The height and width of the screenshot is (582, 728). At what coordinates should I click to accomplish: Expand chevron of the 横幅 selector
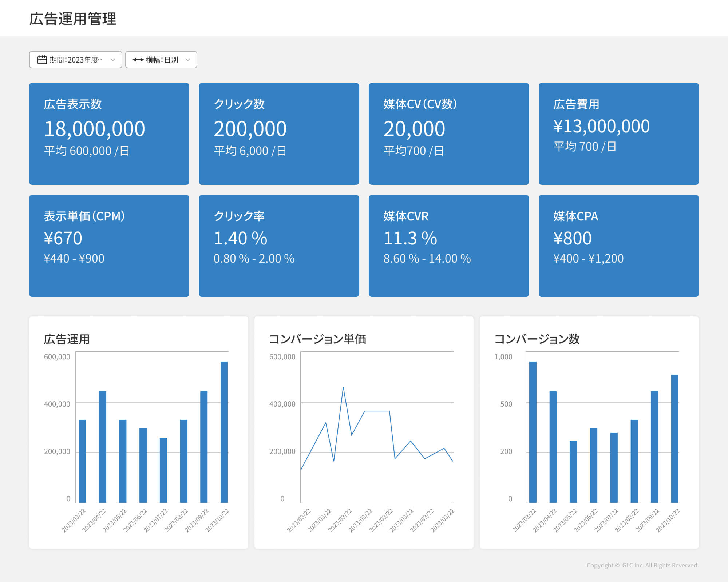pyautogui.click(x=188, y=60)
